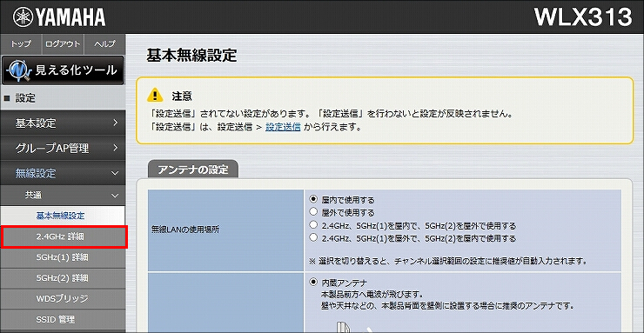This screenshot has width=644, height=333.
Task: Click the WLX313 model name
Action: click(x=583, y=17)
